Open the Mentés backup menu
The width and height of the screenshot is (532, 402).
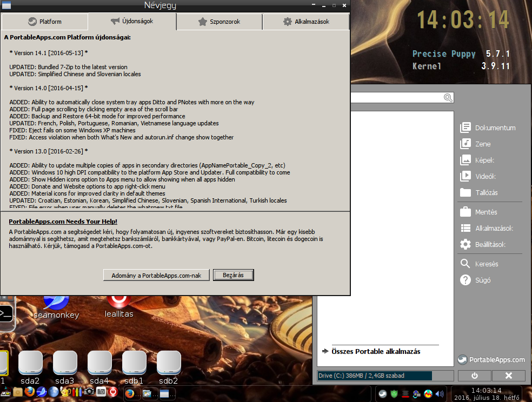coord(478,212)
